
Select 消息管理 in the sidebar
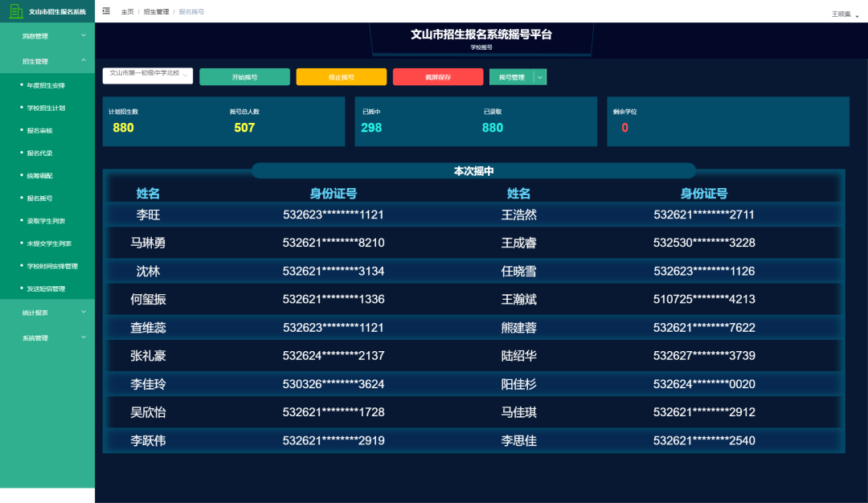[47, 36]
